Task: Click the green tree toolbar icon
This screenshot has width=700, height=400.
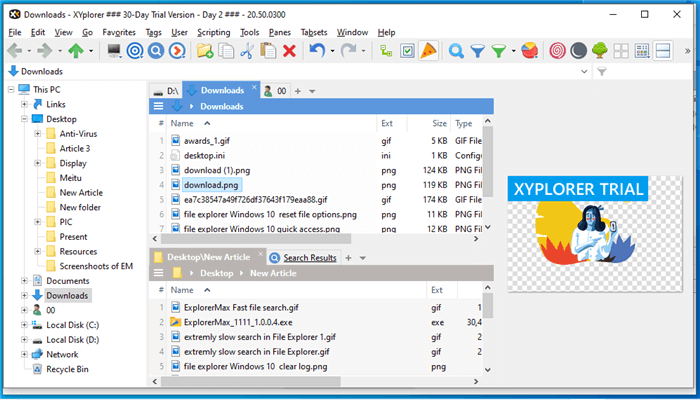Action: (600, 51)
